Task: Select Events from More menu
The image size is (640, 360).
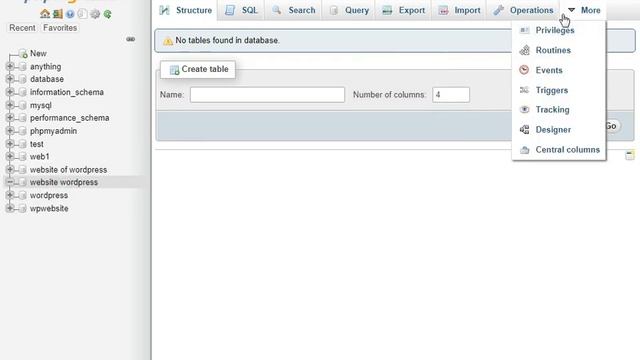Action: coord(549,70)
